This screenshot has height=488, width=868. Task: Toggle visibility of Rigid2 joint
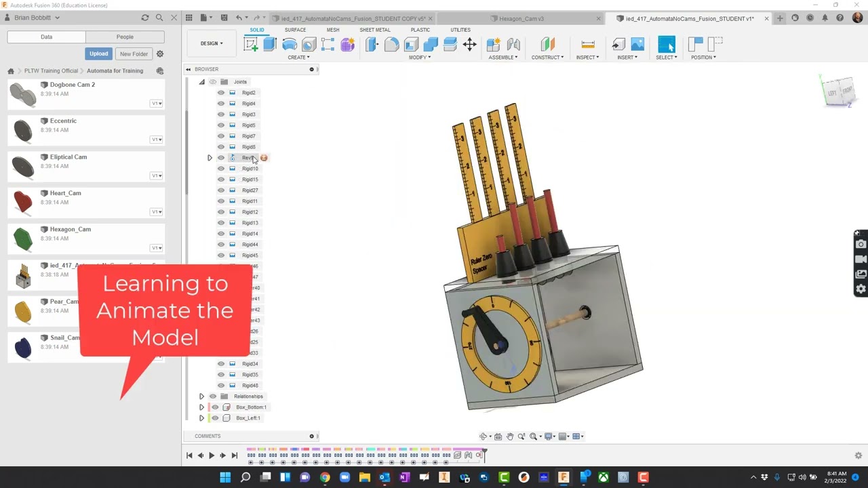click(221, 93)
